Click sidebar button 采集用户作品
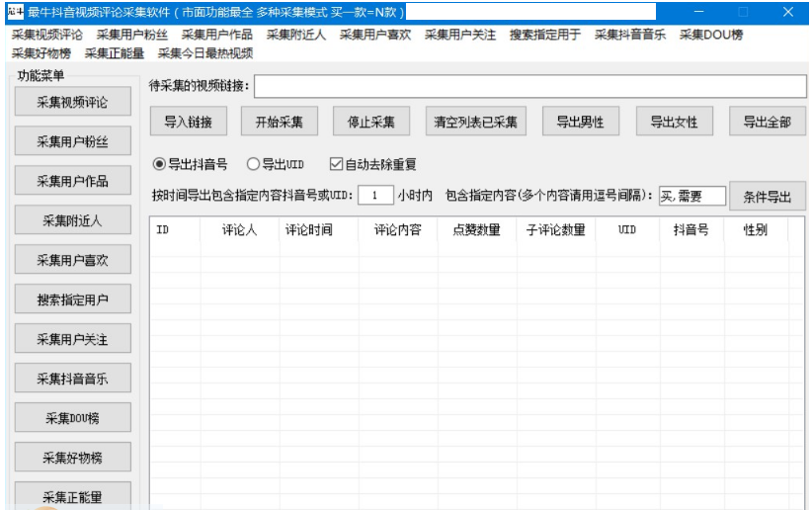This screenshot has height=510, width=812. [72, 180]
